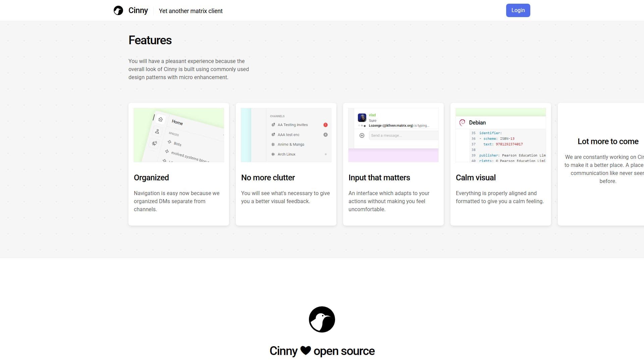Viewport: 644px width, 362px height.
Task: Click the 'Everything is properly aligned' description
Action: 500,197
